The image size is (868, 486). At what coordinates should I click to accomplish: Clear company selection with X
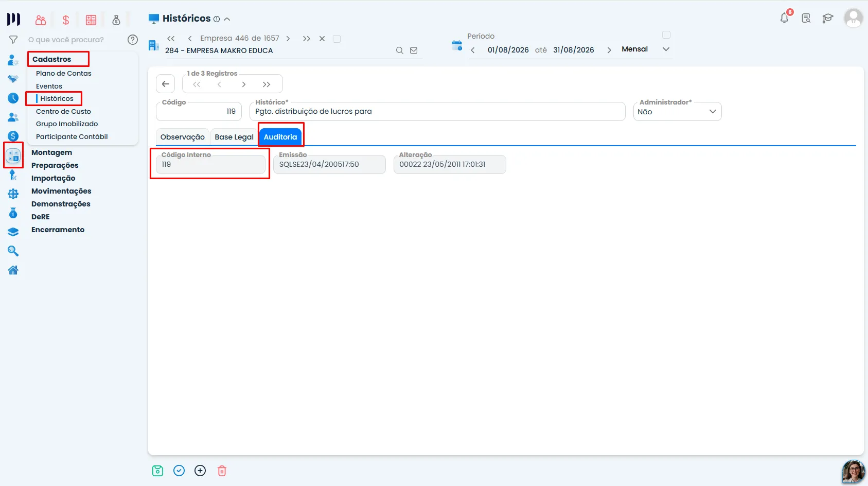(x=322, y=39)
